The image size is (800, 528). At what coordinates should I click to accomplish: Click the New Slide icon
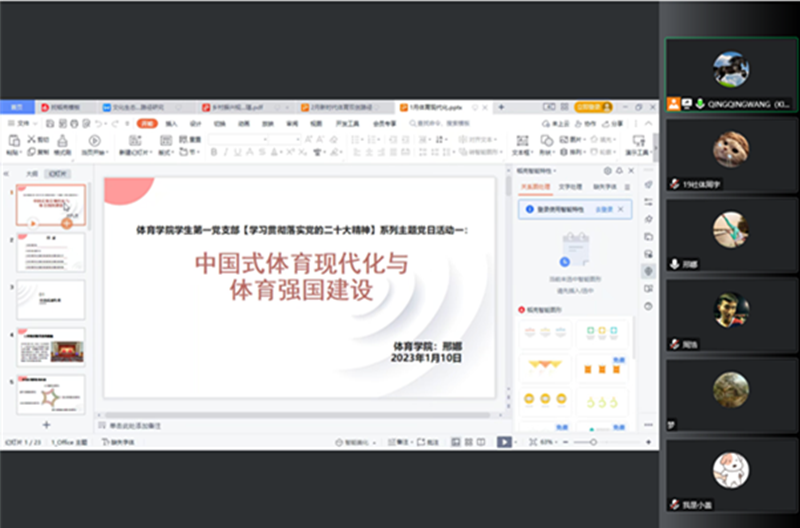pyautogui.click(x=135, y=140)
